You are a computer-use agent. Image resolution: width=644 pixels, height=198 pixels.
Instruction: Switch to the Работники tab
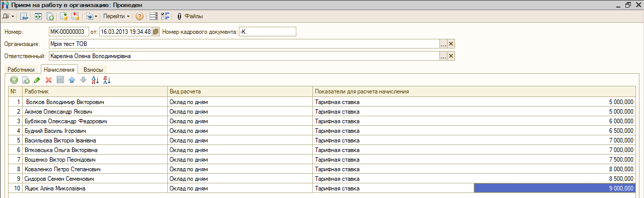[21, 69]
